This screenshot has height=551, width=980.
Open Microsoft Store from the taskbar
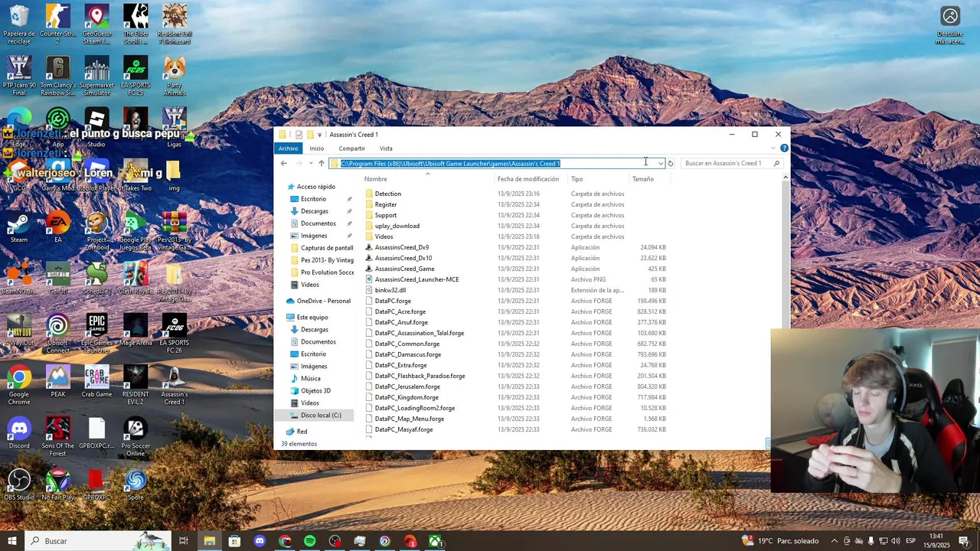pyautogui.click(x=234, y=541)
